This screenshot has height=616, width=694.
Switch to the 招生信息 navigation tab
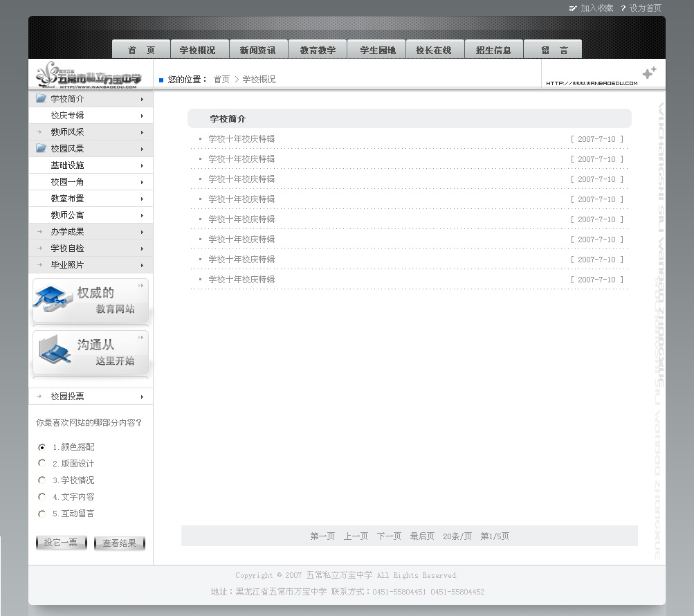pyautogui.click(x=493, y=50)
